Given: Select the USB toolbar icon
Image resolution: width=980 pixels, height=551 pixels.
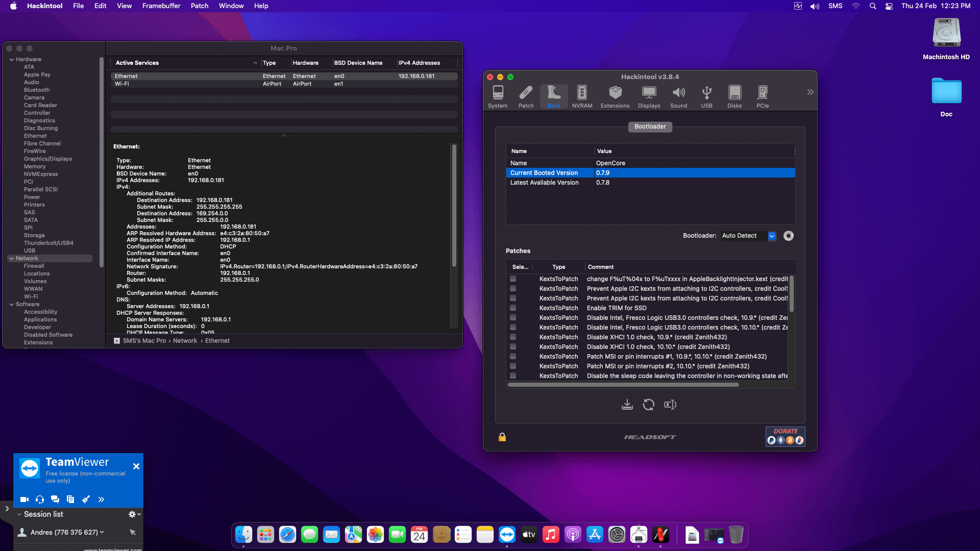Looking at the screenshot, I should (x=706, y=96).
